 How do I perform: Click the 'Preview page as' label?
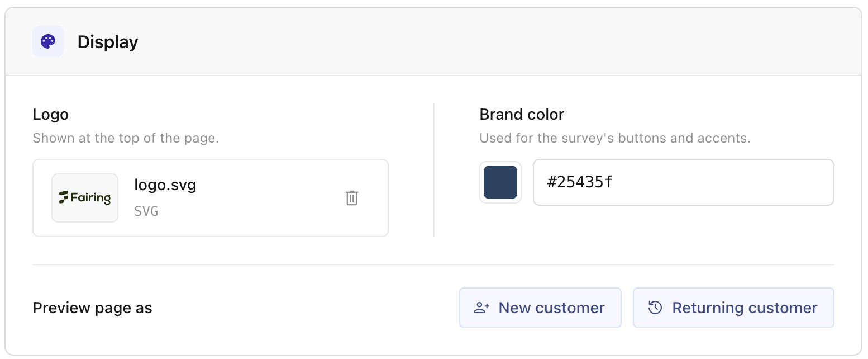click(93, 308)
